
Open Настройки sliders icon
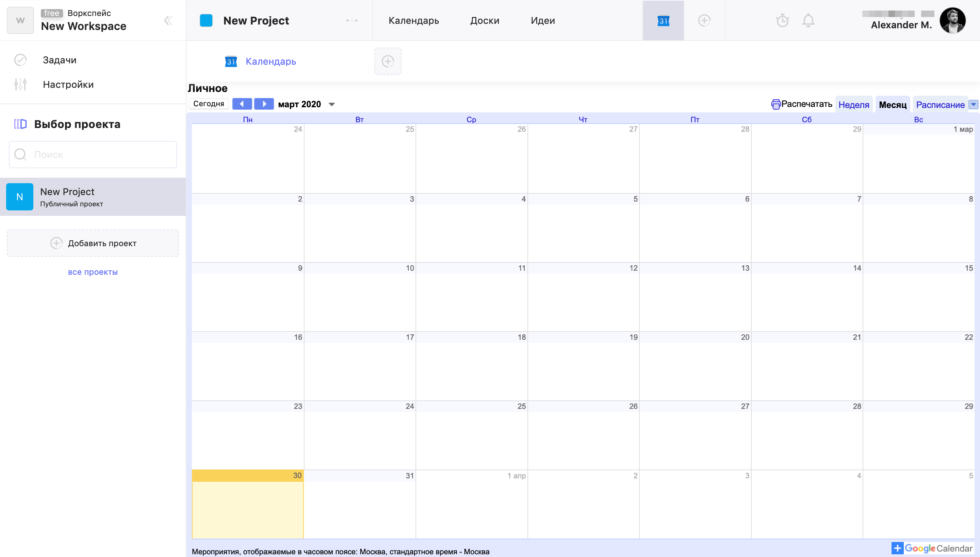pos(20,84)
